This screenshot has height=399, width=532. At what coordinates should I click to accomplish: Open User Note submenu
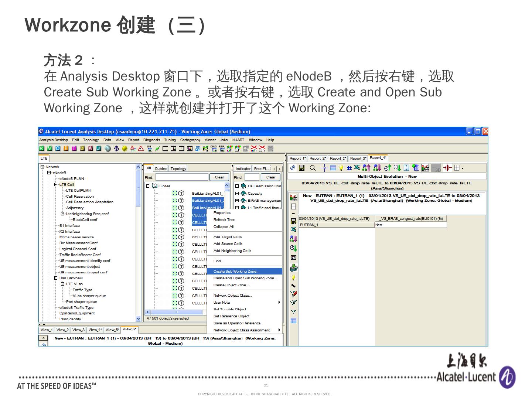coord(244,303)
